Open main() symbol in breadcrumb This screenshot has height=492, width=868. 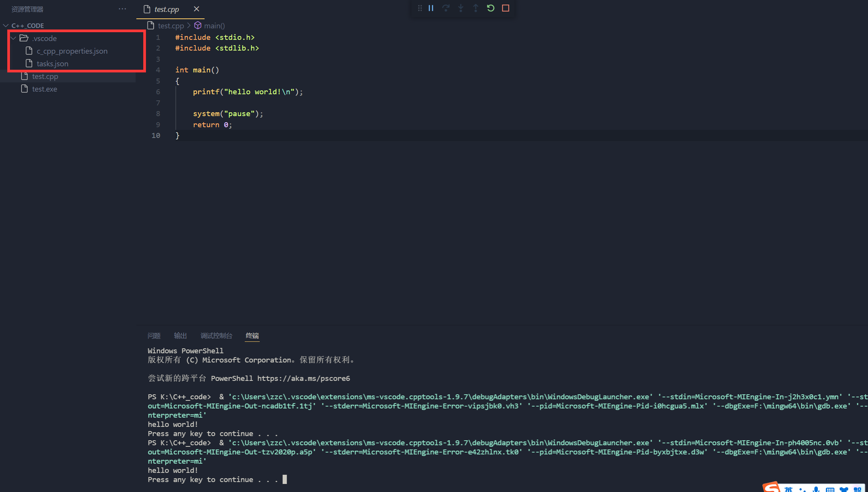(214, 26)
